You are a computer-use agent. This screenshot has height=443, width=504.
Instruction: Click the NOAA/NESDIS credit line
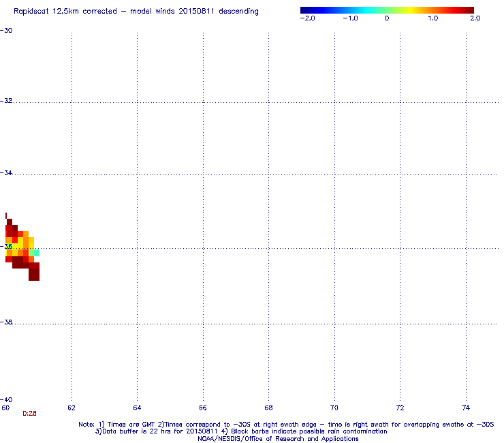(x=278, y=439)
